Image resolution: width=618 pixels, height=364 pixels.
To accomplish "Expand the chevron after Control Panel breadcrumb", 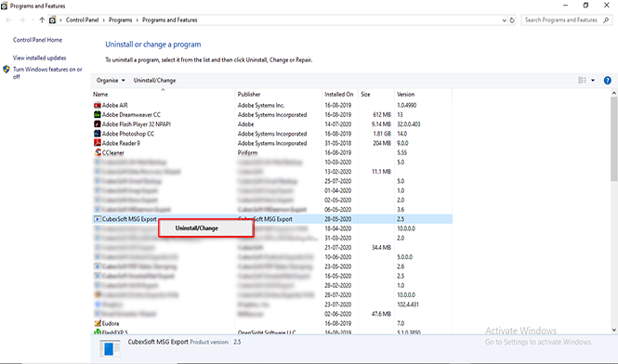I will tap(104, 20).
